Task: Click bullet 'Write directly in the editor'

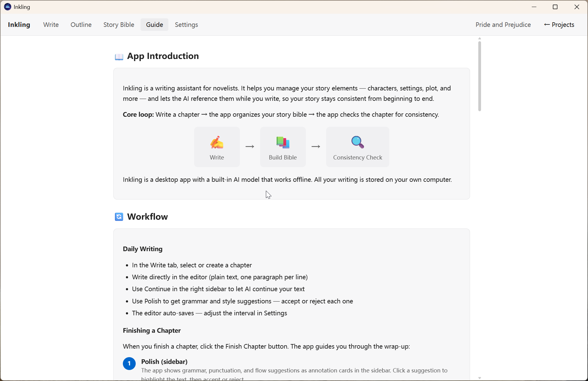Action: click(x=220, y=277)
